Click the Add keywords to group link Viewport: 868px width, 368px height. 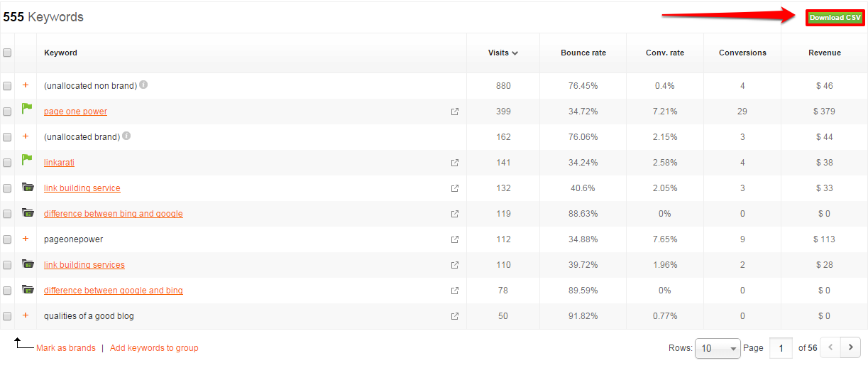154,348
